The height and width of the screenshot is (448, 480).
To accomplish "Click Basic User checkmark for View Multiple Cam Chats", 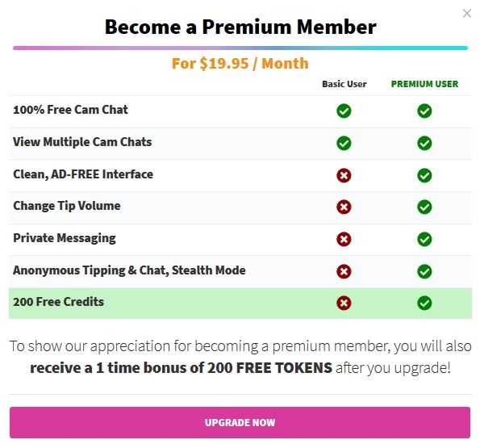I will pyautogui.click(x=344, y=143).
